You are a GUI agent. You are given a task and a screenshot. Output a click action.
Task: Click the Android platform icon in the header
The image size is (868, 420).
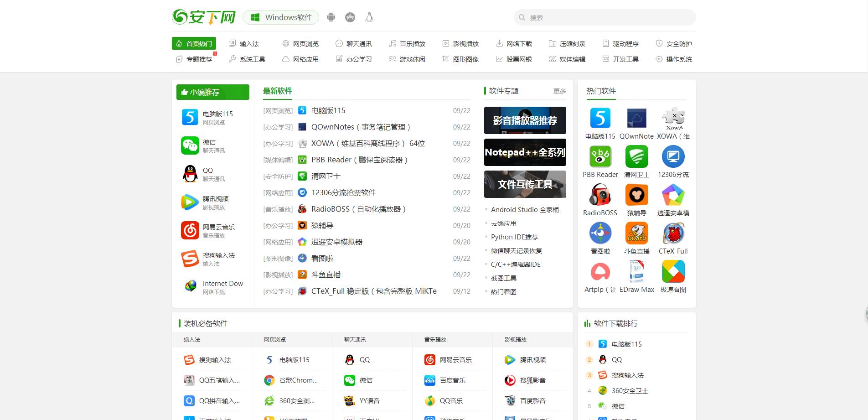coord(331,17)
